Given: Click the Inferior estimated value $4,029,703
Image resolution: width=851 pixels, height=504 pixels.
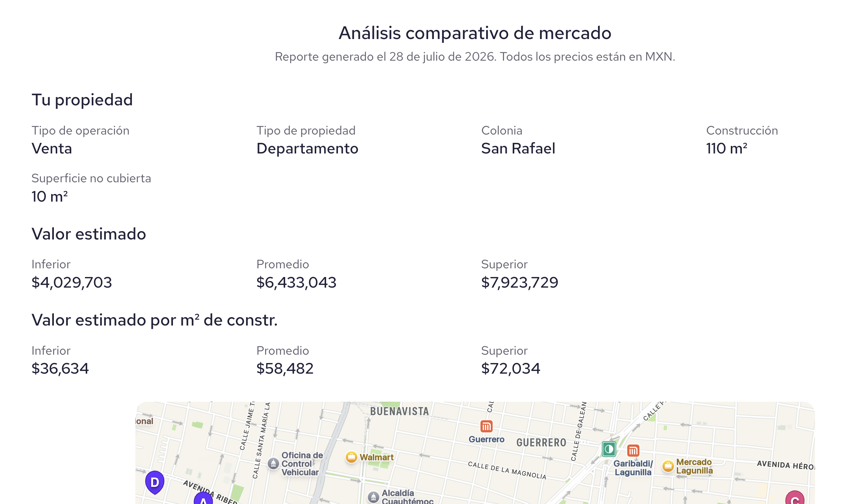Looking at the screenshot, I should (x=72, y=282).
